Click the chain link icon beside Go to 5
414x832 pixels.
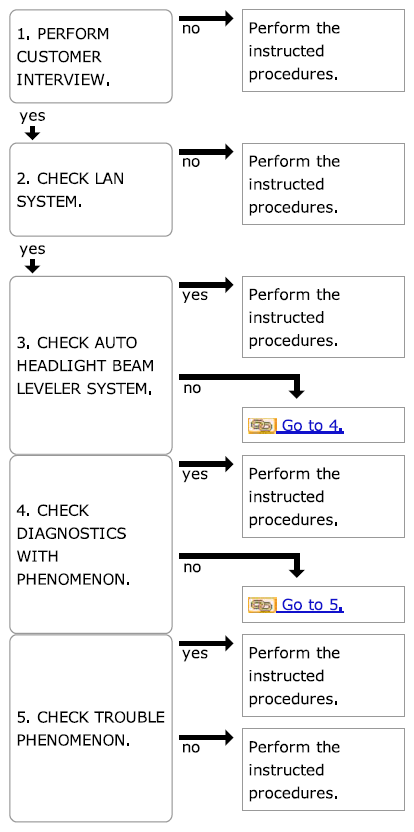point(262,604)
